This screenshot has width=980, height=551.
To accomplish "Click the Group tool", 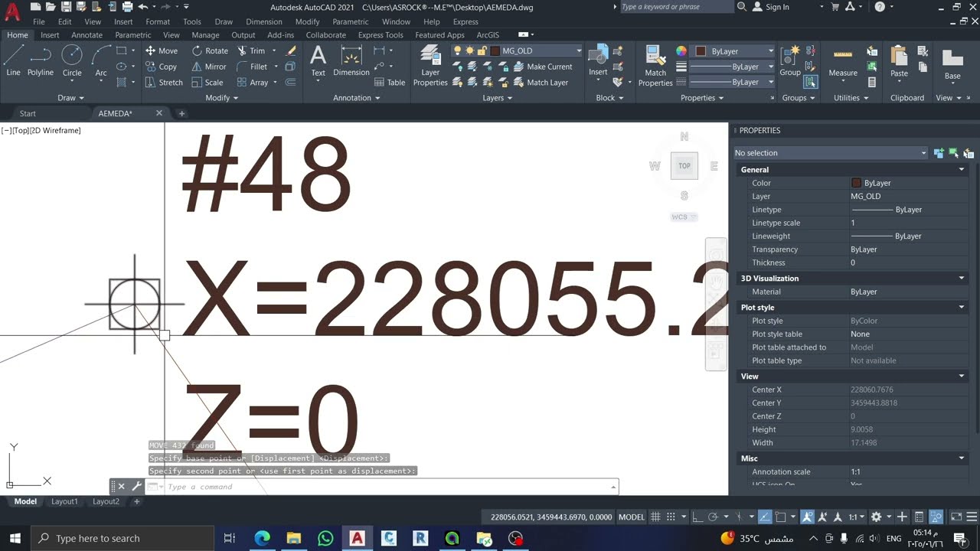I will click(x=790, y=61).
